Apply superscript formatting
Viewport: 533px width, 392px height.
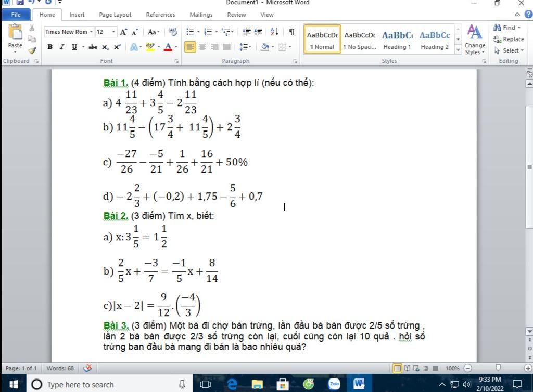(x=117, y=47)
